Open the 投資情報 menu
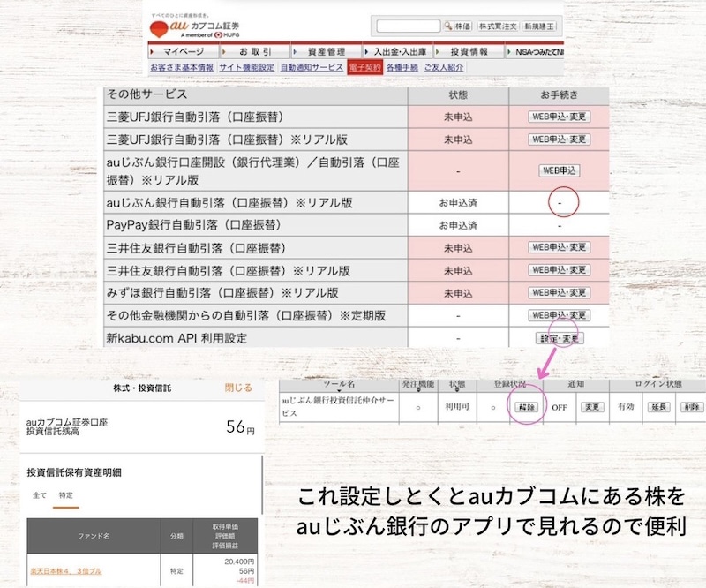This screenshot has height=588, width=706. 469,52
